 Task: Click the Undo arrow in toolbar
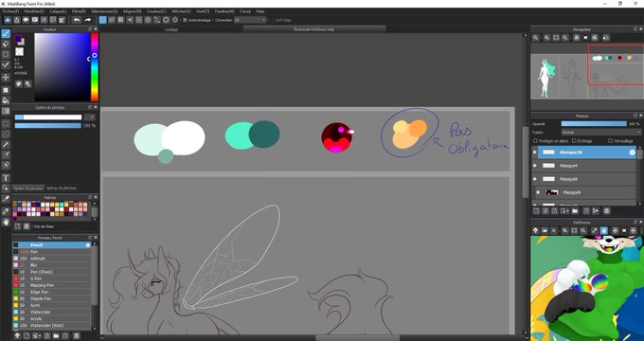77,20
